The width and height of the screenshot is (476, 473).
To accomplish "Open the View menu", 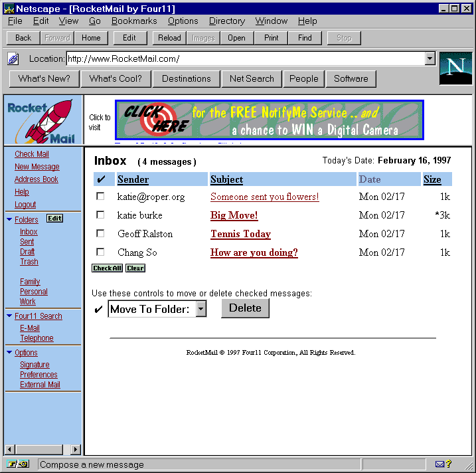I will click(x=68, y=21).
